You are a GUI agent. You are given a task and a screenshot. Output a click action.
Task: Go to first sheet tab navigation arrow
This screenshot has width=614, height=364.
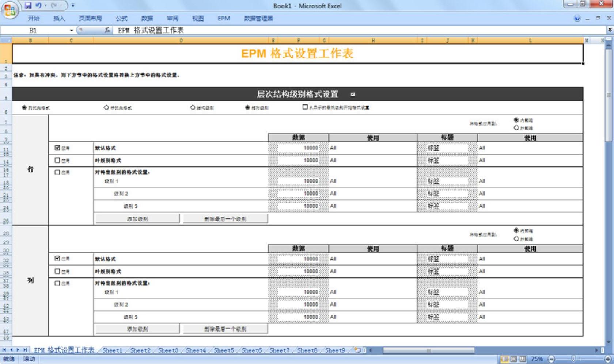(x=4, y=350)
